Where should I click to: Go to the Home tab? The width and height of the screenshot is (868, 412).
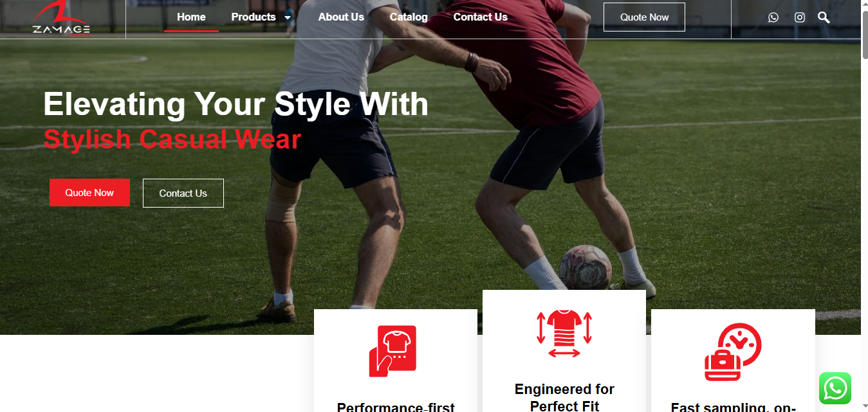coord(191,17)
